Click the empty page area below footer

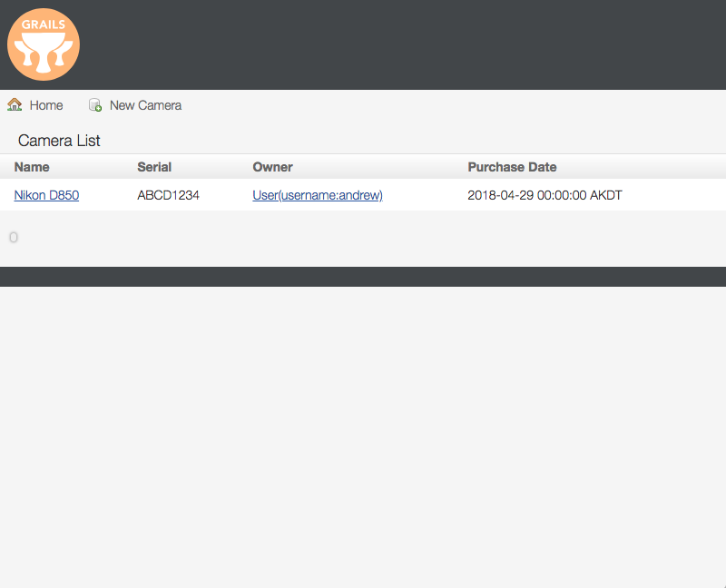pos(363,436)
